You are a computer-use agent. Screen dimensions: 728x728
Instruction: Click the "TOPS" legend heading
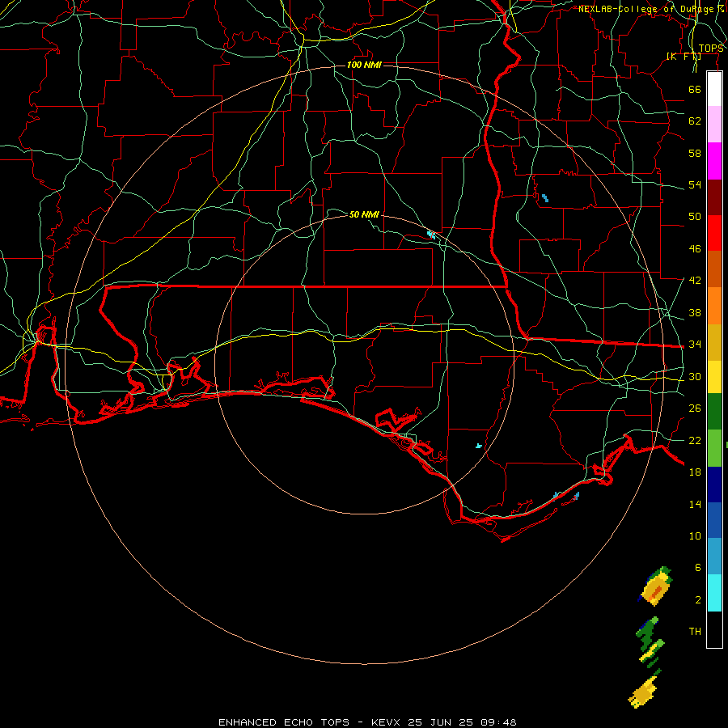(x=711, y=49)
